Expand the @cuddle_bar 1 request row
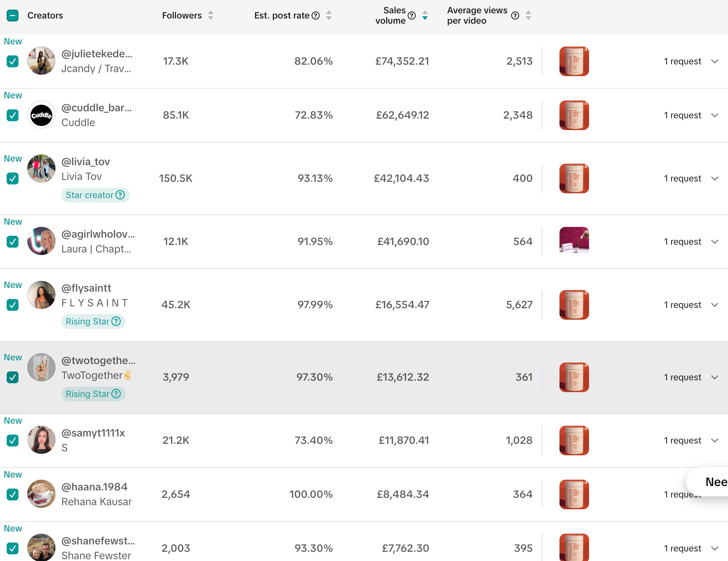Screen dimensions: 728x561 pos(715,115)
